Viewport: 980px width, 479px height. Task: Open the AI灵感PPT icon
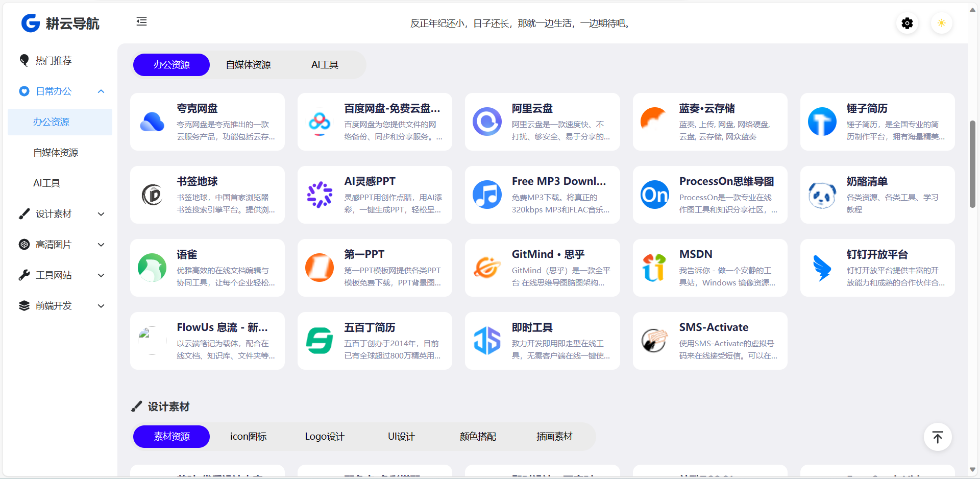(x=320, y=195)
